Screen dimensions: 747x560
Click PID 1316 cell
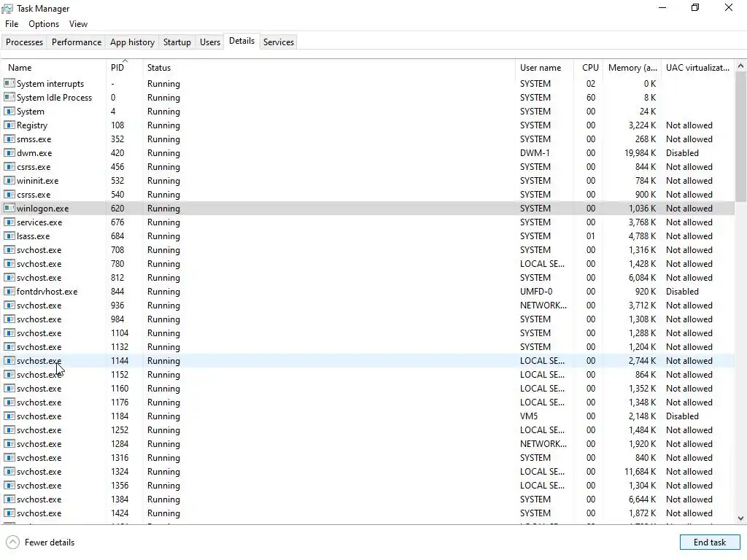pos(120,458)
